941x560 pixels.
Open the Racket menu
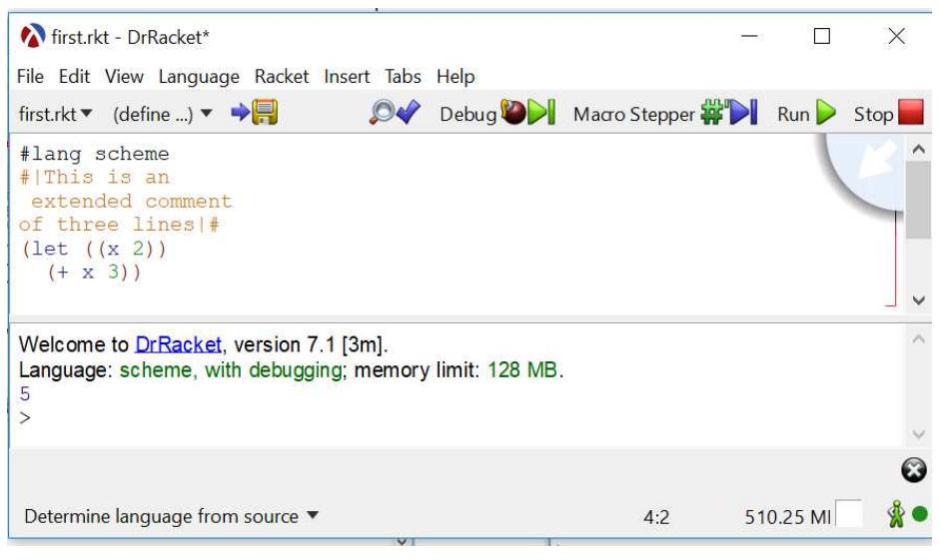tap(282, 77)
